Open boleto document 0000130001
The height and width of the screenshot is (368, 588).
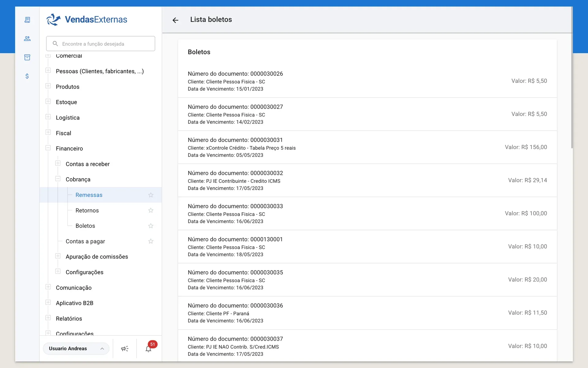(367, 247)
